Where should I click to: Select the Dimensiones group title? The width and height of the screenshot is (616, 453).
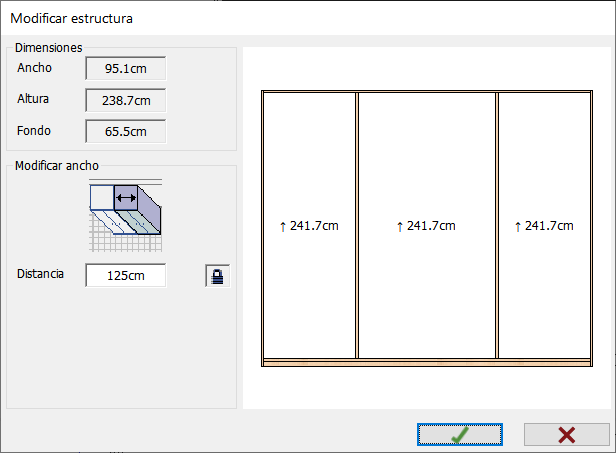[48, 48]
